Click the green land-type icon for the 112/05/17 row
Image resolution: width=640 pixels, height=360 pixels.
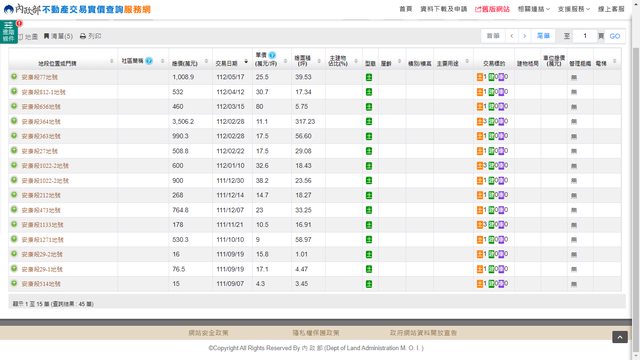click(369, 77)
